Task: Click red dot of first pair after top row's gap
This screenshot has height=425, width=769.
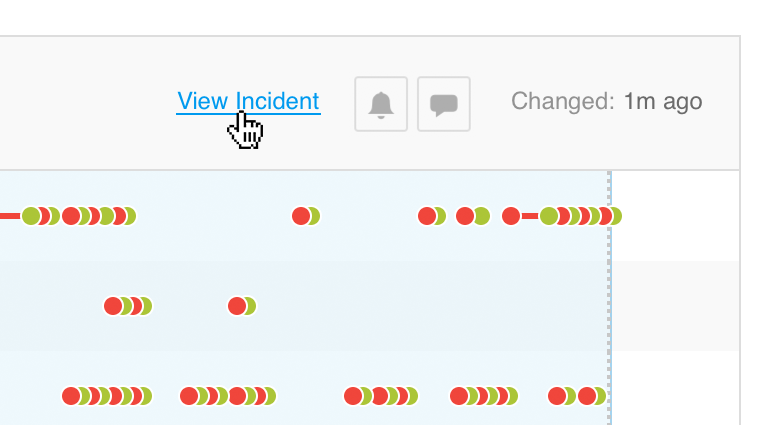Action: [427, 216]
